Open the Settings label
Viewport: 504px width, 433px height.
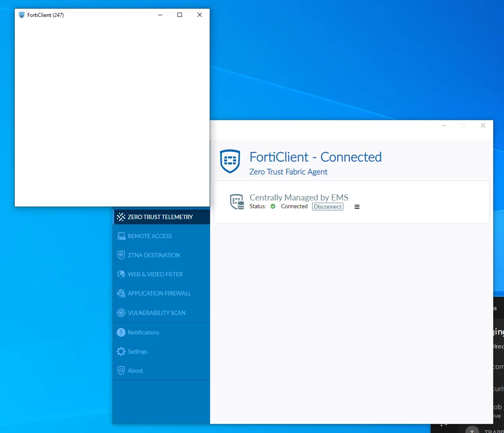point(138,351)
